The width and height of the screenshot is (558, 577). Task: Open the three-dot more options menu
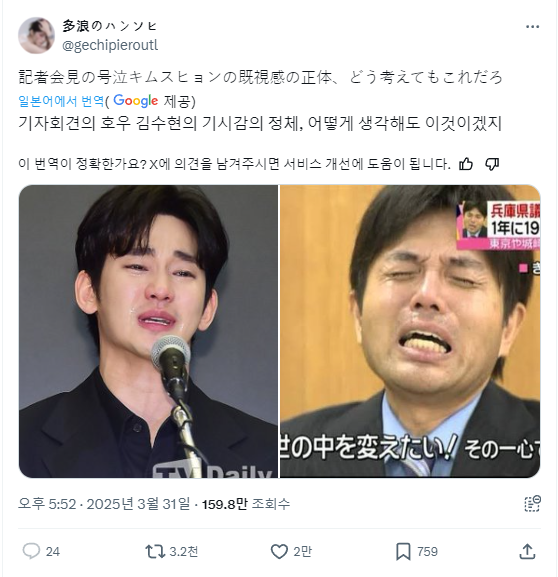pos(532,26)
